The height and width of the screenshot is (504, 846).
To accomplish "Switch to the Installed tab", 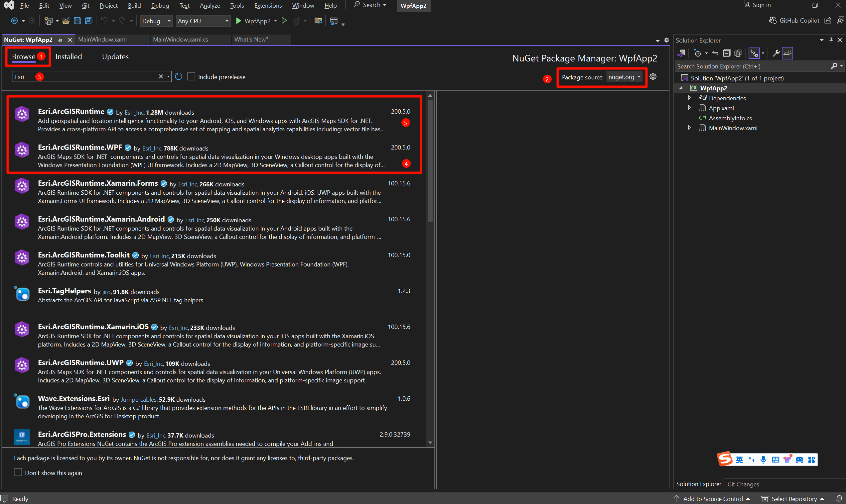I will 69,56.
